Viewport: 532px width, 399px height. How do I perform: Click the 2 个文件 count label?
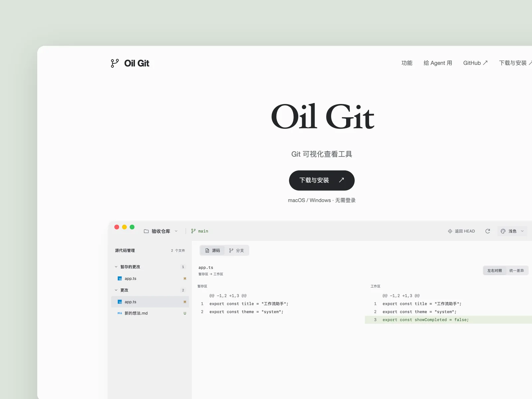click(178, 250)
